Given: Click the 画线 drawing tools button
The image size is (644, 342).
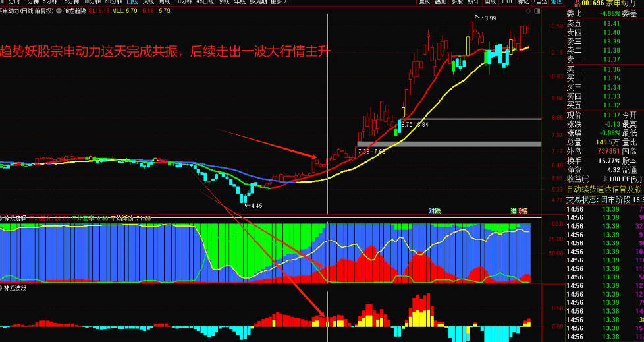Looking at the screenshot, I should 490,1.
